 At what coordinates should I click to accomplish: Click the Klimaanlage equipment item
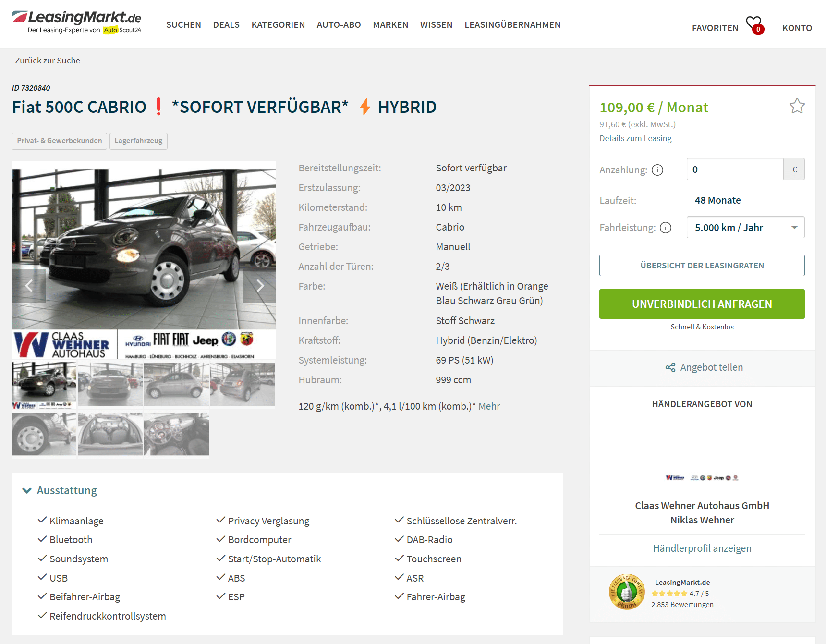click(76, 521)
